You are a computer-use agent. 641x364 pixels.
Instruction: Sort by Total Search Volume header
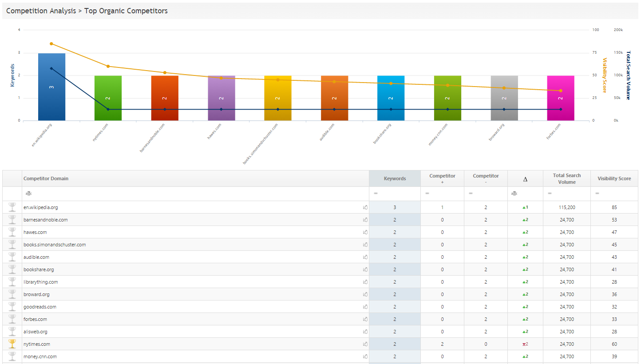coord(566,178)
